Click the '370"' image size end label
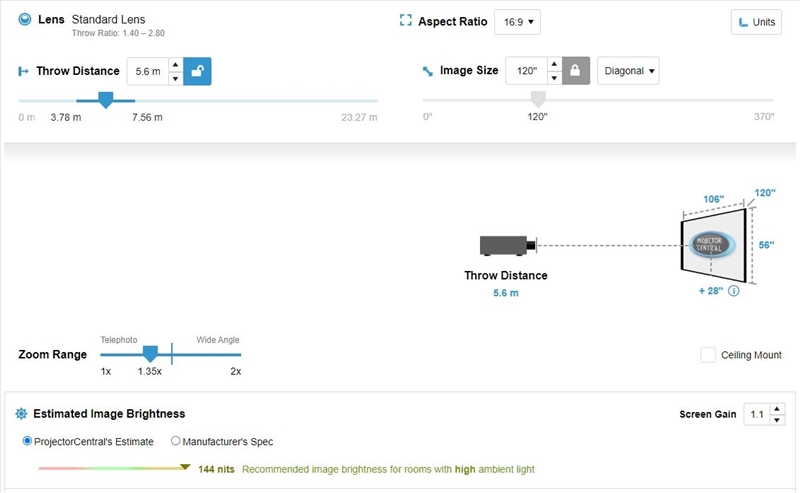This screenshot has width=800, height=493. pyautogui.click(x=764, y=116)
